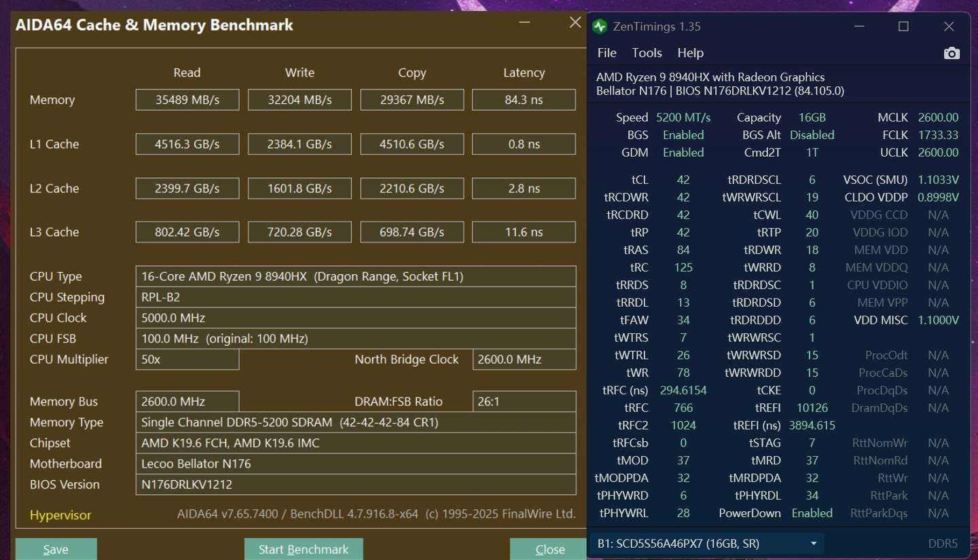Click the L1 Cache Write value 2384.1 GB/s
Image resolution: width=978 pixels, height=560 pixels.
coord(300,144)
